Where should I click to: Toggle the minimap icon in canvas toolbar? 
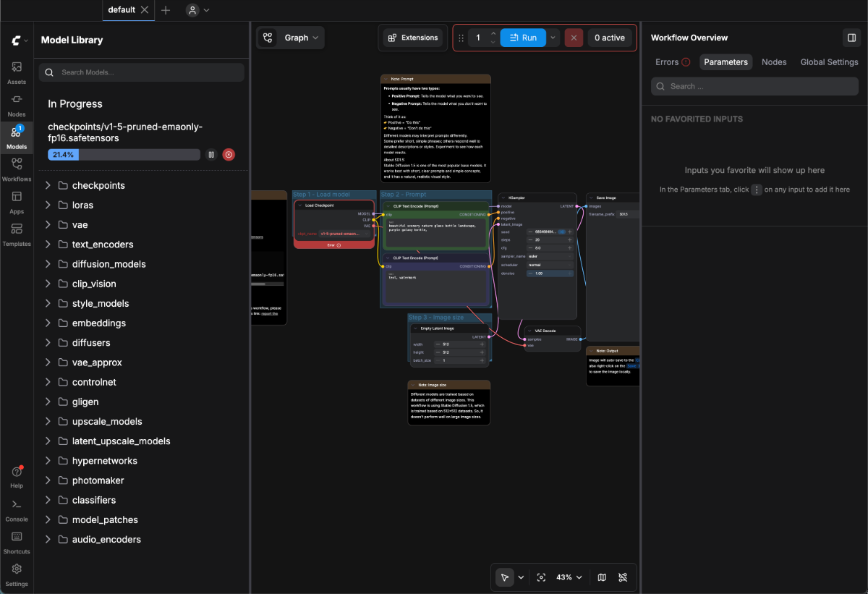point(602,577)
